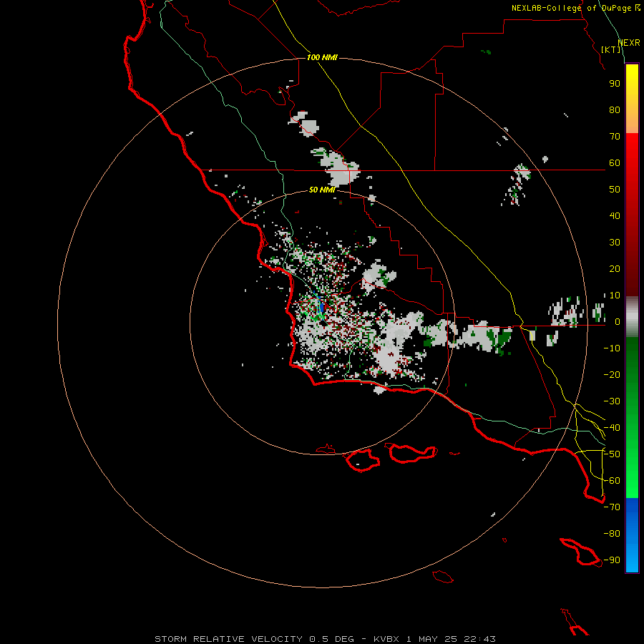Screen dimensions: 644x644
Task: Select the -10 value on velocity scale
Action: tap(612, 348)
